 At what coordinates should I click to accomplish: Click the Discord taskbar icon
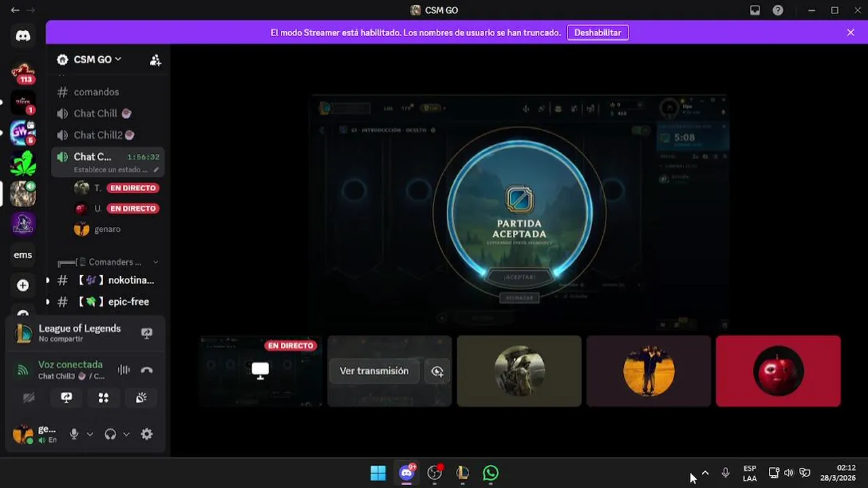click(x=407, y=473)
